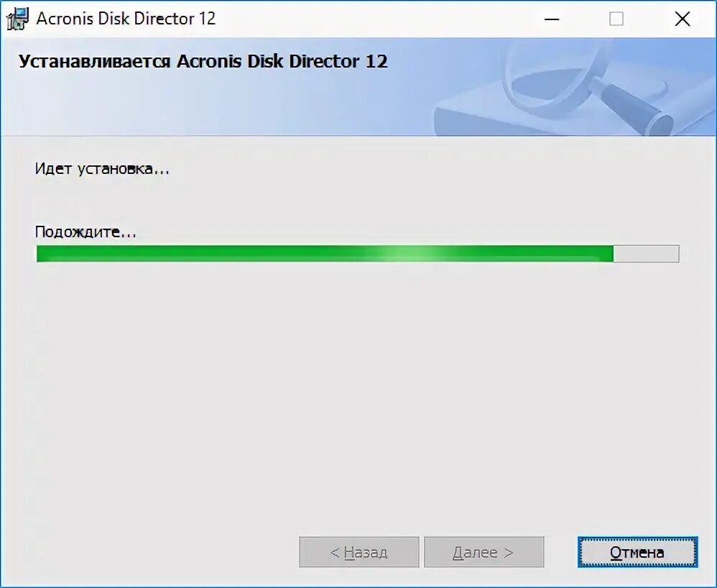Image resolution: width=717 pixels, height=588 pixels.
Task: Click the 'Устанавливается Acronis Disk Director 12' heading
Action: 203,61
